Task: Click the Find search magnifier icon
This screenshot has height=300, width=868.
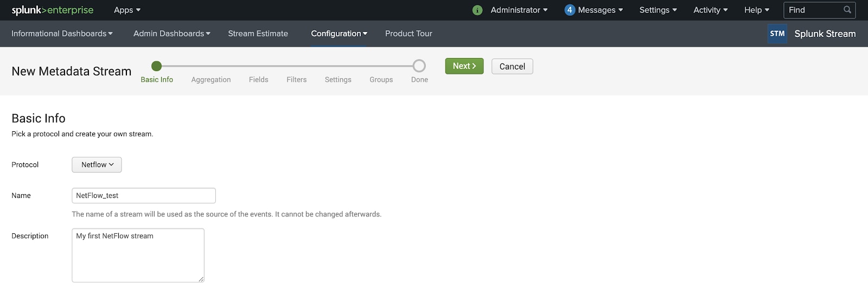Action: [847, 10]
